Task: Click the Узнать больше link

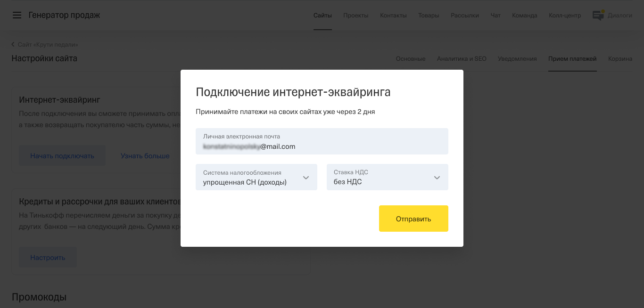Action: click(x=145, y=155)
